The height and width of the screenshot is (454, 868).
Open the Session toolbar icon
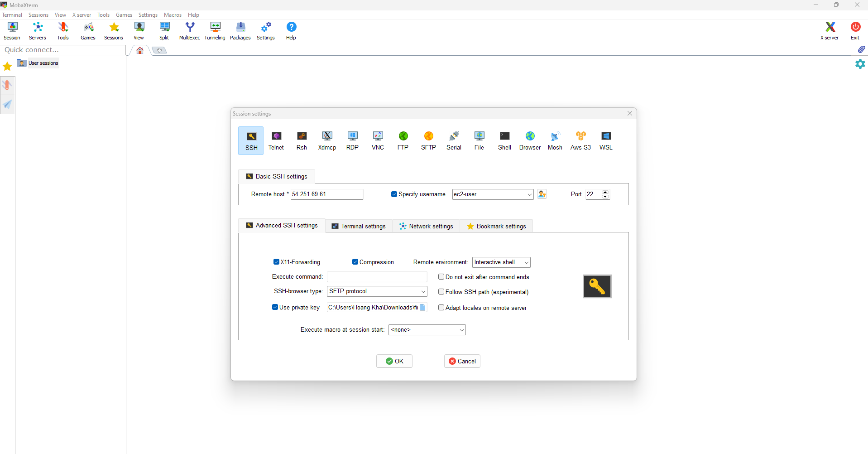[12, 31]
